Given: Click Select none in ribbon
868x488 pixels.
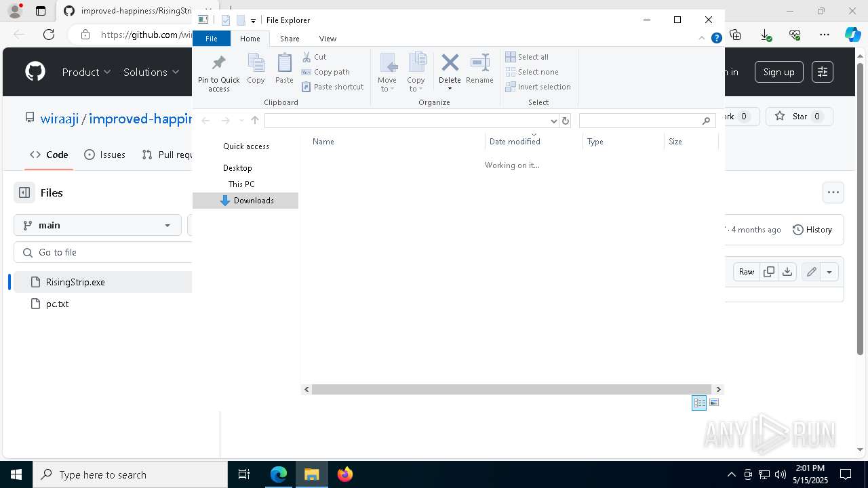Looking at the screenshot, I should tap(532, 72).
